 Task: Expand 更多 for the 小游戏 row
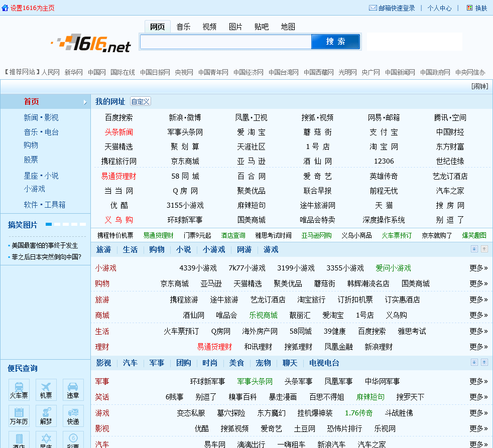click(478, 268)
